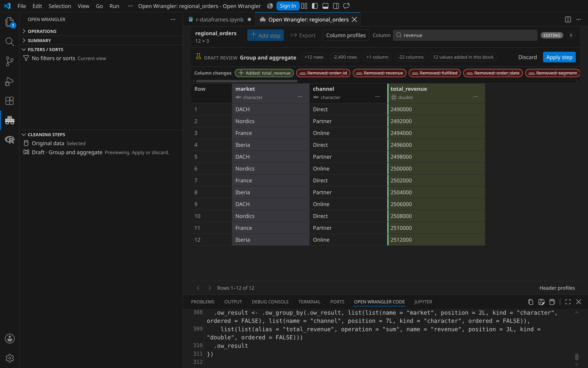Toggle the EDITING mode badge
This screenshot has width=588, height=368.
pos(552,35)
